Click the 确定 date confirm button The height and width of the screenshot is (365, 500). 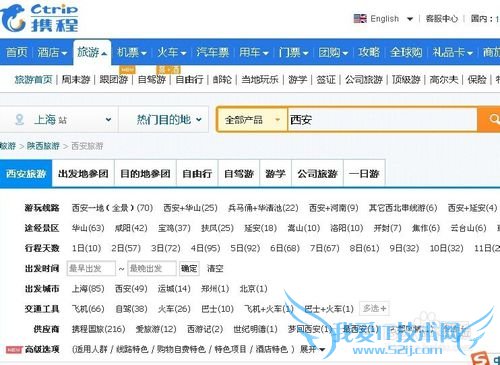[189, 268]
